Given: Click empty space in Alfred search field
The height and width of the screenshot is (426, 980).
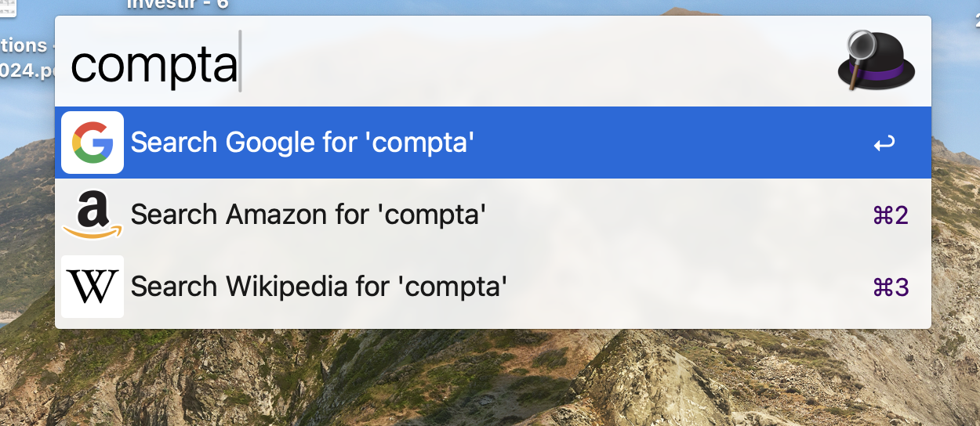Looking at the screenshot, I should [533, 63].
